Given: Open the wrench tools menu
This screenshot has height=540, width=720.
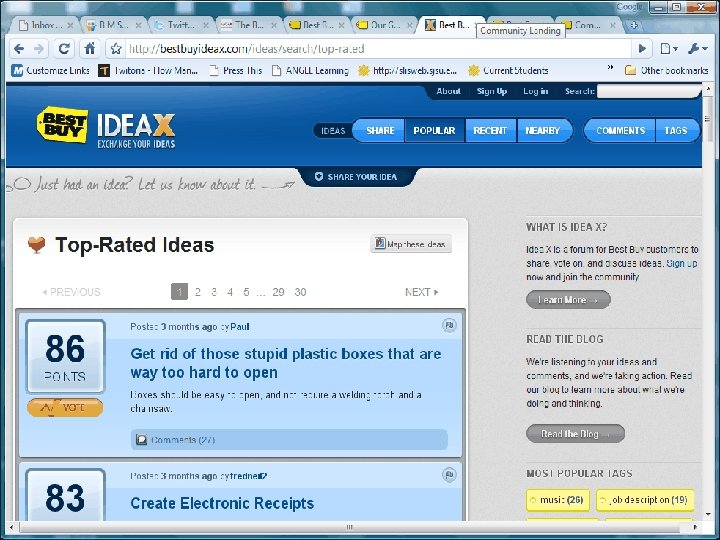Looking at the screenshot, I should pos(698,48).
